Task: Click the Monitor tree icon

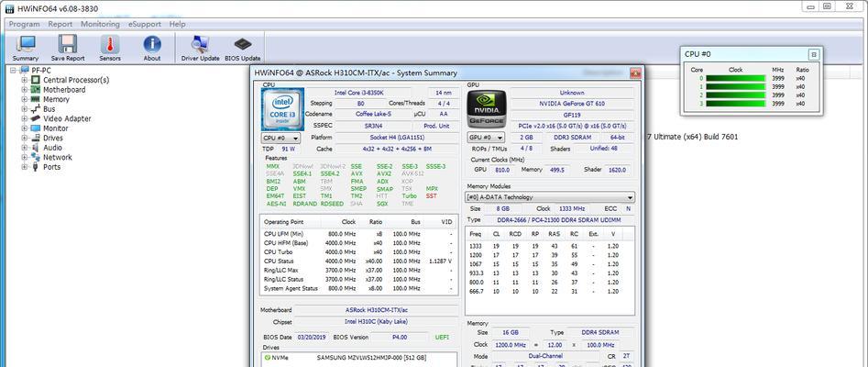Action: click(36, 128)
